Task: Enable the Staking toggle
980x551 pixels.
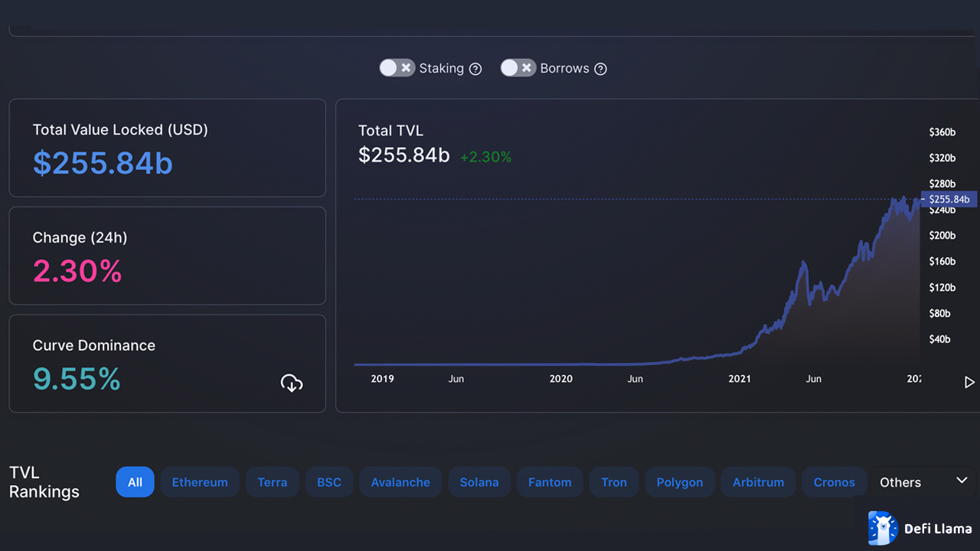Action: [x=389, y=67]
